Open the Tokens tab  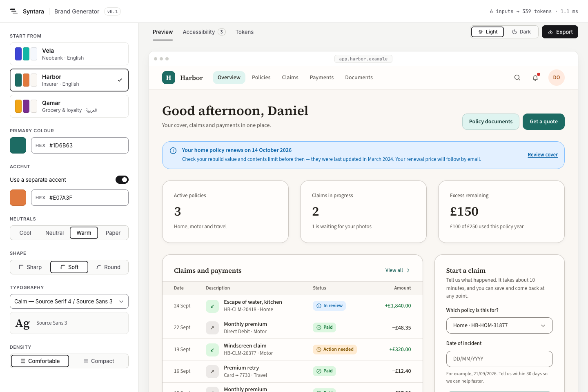click(245, 32)
